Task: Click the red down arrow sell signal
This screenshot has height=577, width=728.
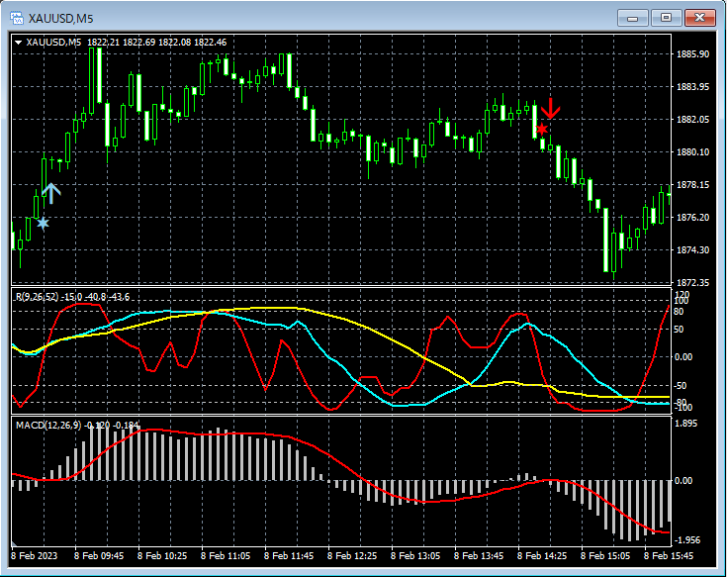Action: pyautogui.click(x=551, y=108)
